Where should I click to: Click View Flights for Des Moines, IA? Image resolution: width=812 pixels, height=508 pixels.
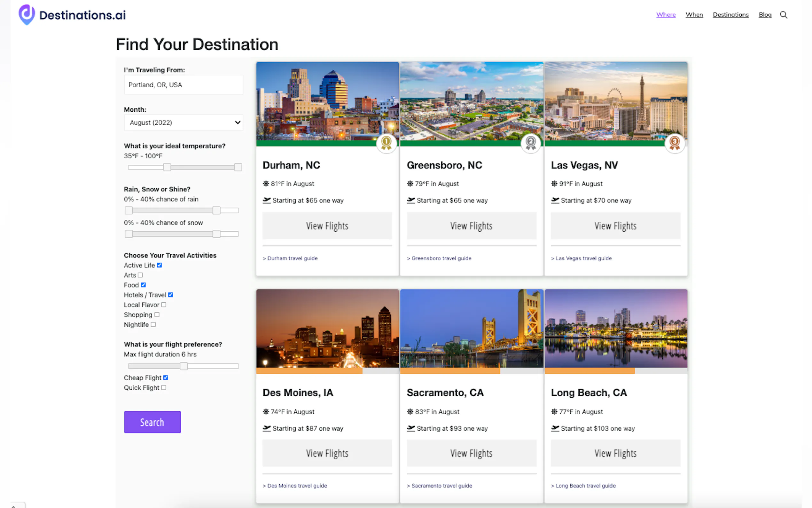tap(327, 453)
